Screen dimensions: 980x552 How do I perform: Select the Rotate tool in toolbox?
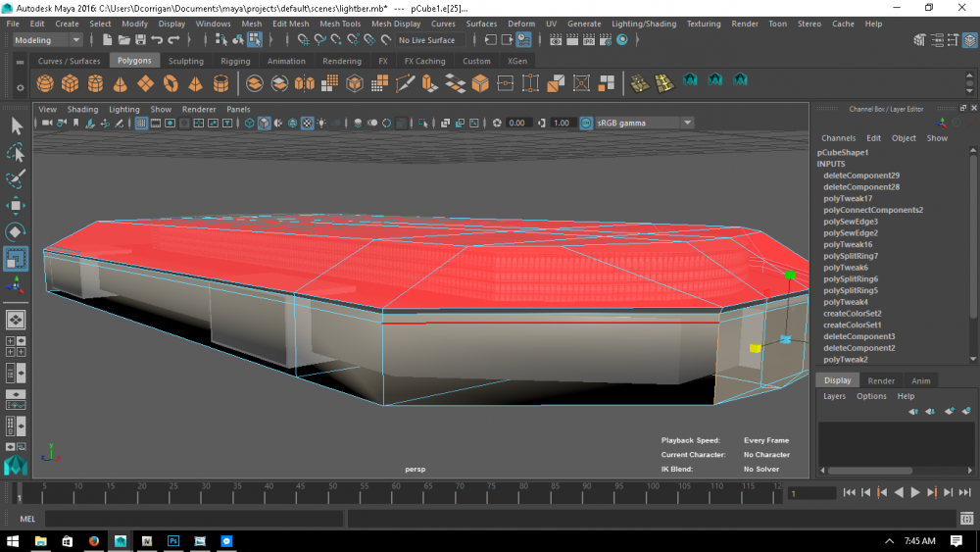pos(17,232)
